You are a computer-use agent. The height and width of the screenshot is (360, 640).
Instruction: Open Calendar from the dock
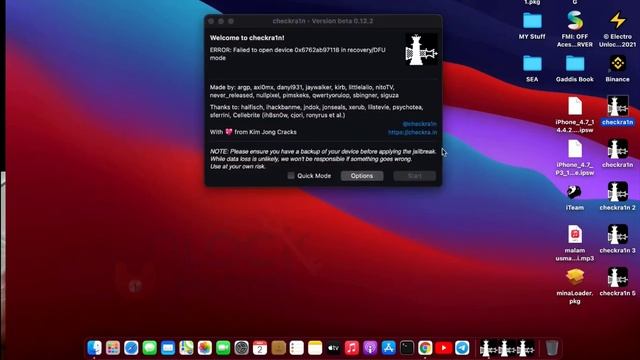[260, 348]
